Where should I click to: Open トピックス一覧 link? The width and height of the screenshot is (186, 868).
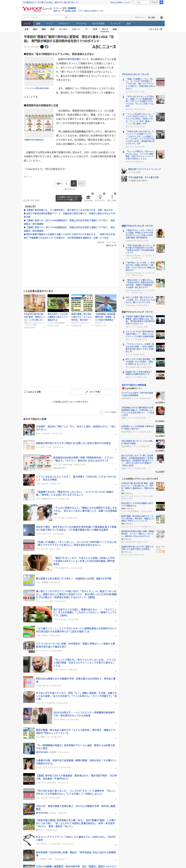coord(155,29)
